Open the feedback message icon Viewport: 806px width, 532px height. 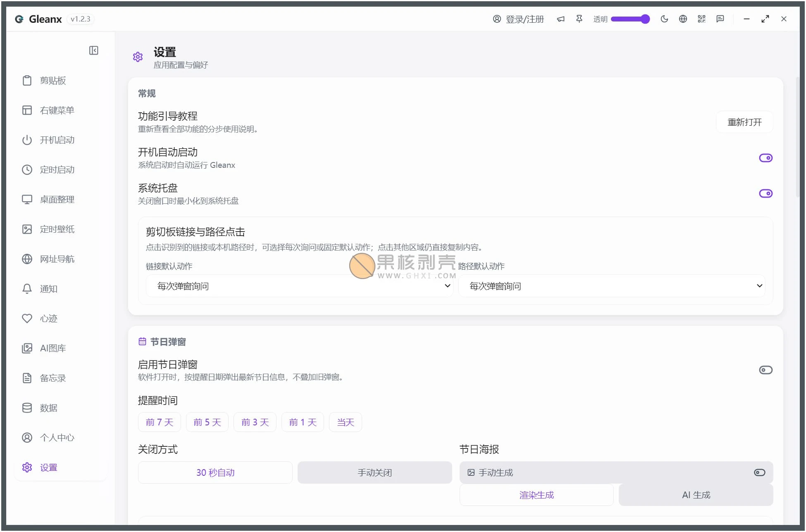[x=720, y=19]
